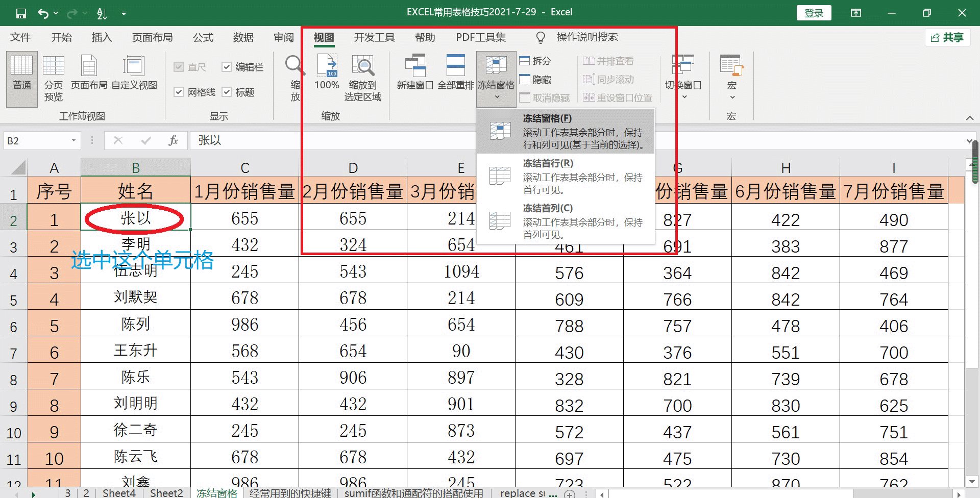The width and height of the screenshot is (980, 498).
Task: Open the 文件 file tab
Action: (20, 37)
